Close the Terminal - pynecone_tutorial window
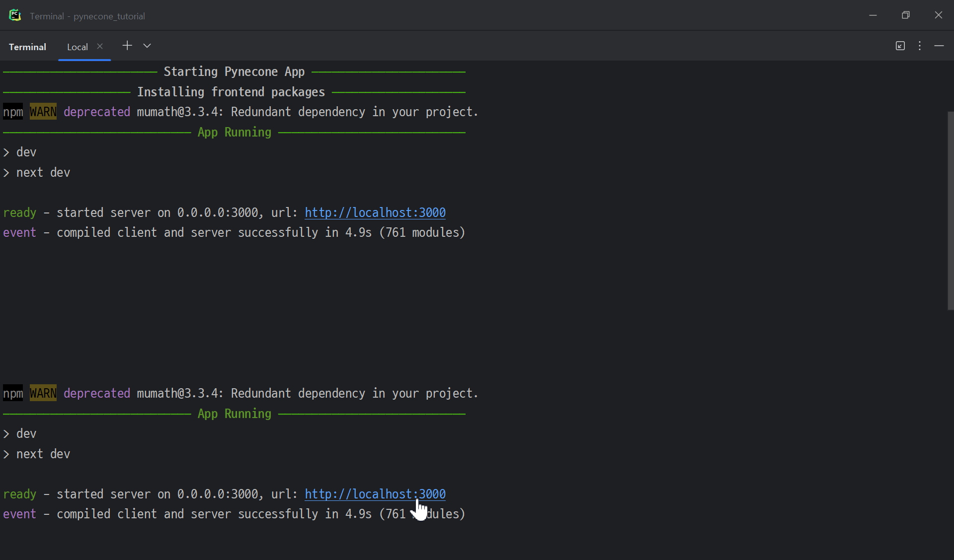 (938, 15)
